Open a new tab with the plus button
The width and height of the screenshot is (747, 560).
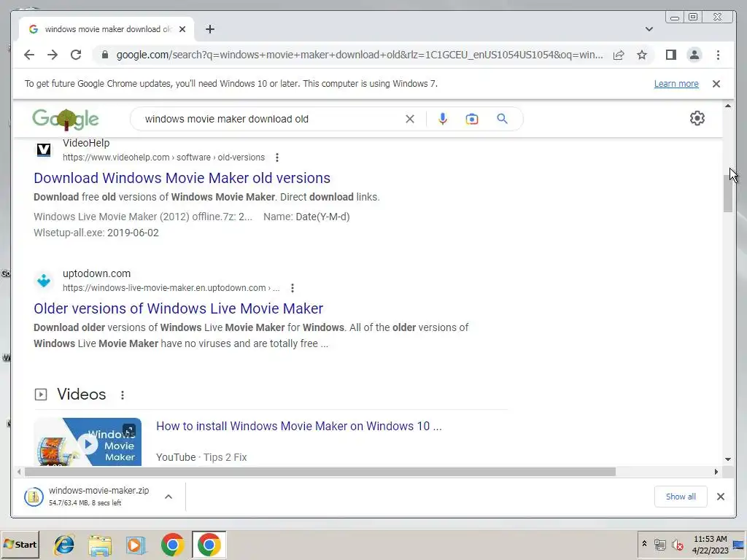(210, 29)
